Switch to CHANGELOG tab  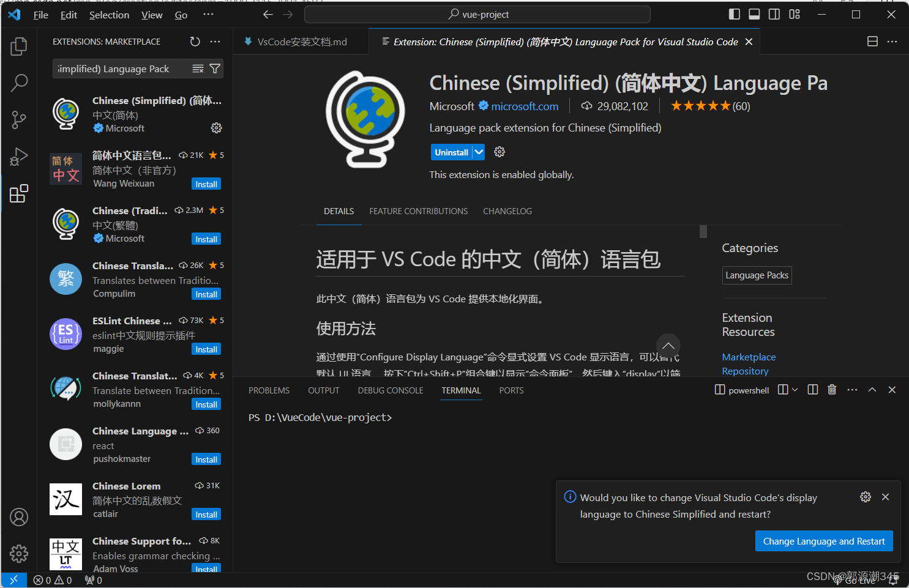[x=507, y=211]
